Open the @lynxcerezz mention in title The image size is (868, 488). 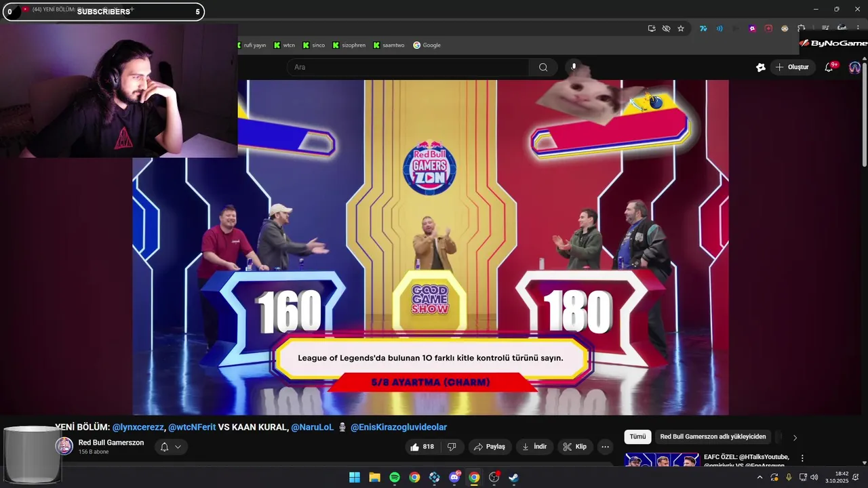click(138, 427)
